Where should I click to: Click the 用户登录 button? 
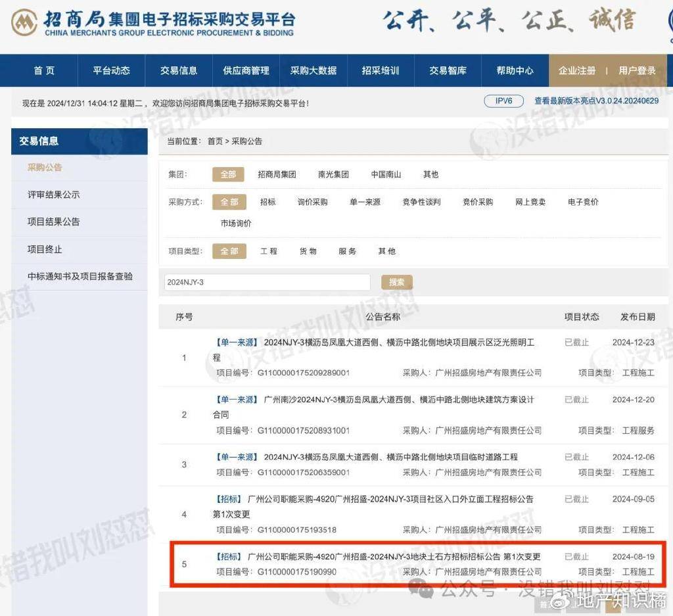point(637,70)
